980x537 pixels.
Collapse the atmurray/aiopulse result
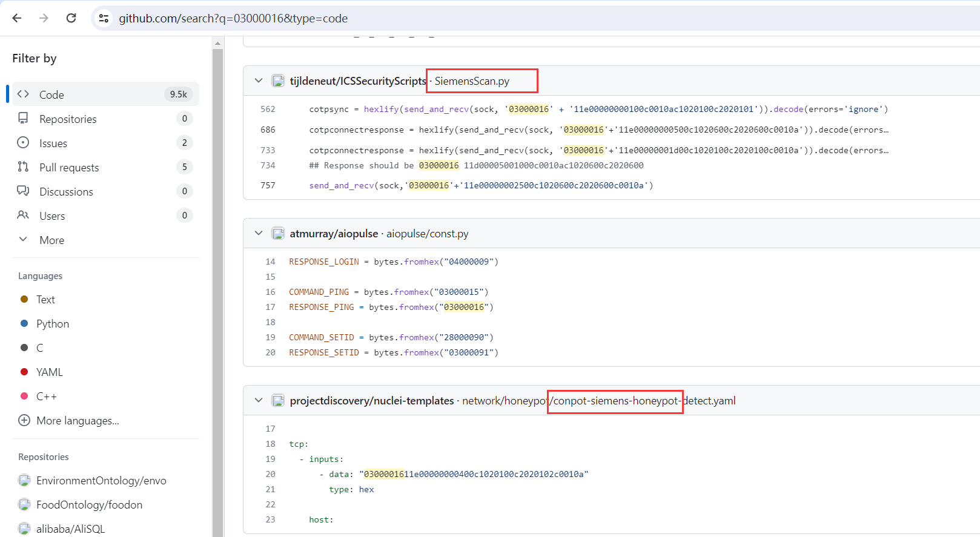pos(259,233)
